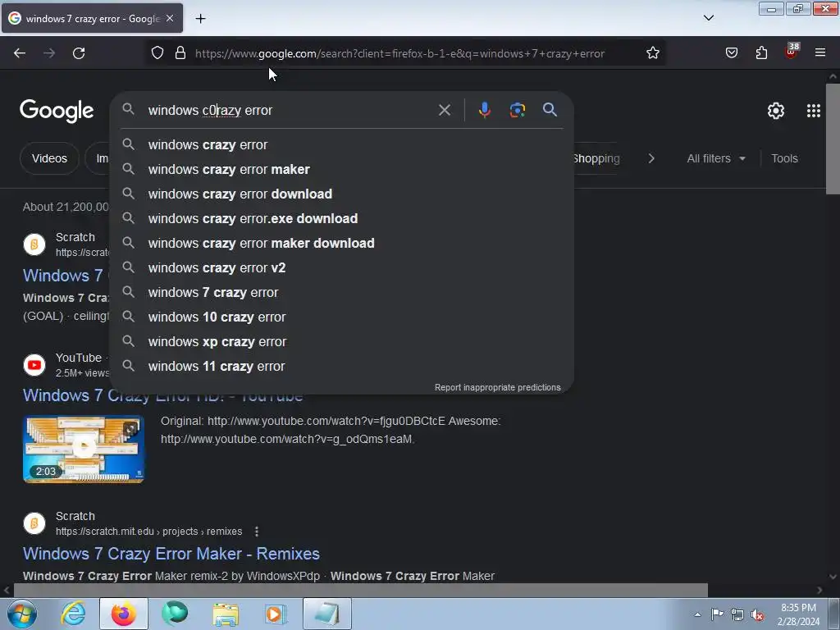
Task: Pick suggestion windows crazy error maker download
Action: [x=342, y=243]
